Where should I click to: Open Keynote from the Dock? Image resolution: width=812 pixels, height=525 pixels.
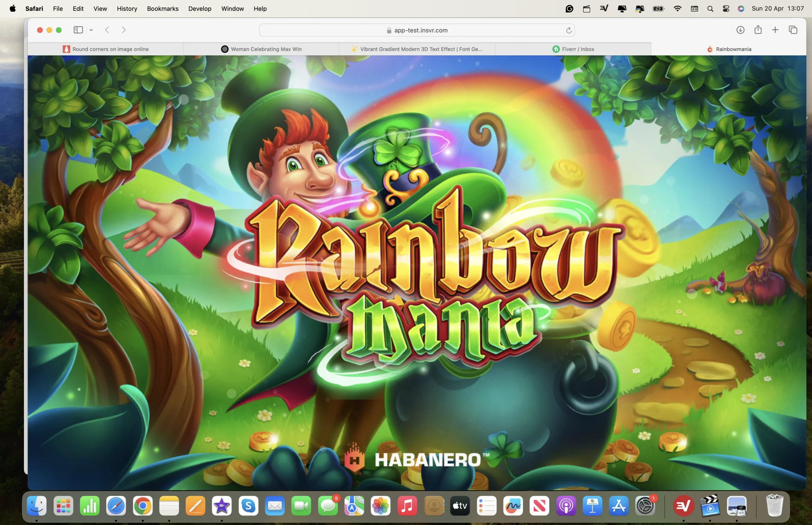click(593, 506)
